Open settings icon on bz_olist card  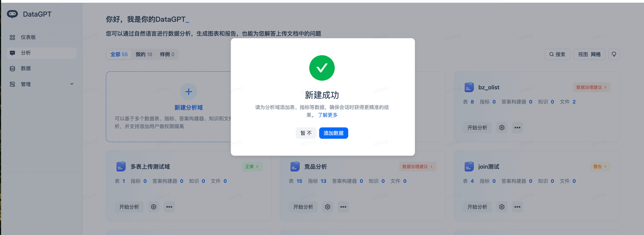[x=502, y=127]
